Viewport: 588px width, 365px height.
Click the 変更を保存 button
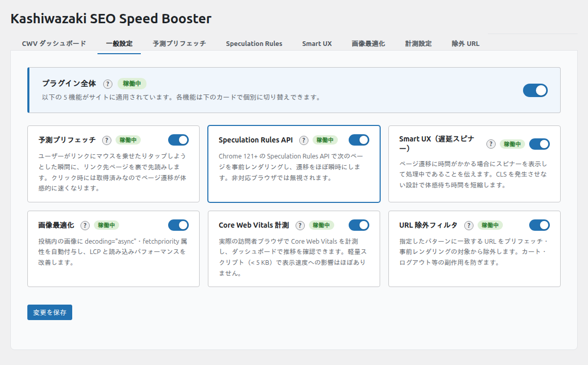[50, 312]
